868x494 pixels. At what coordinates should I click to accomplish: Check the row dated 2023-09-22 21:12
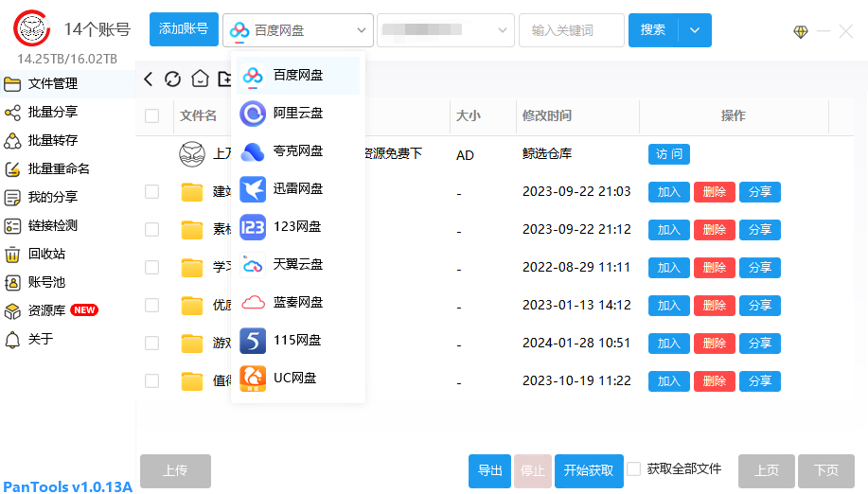(151, 230)
